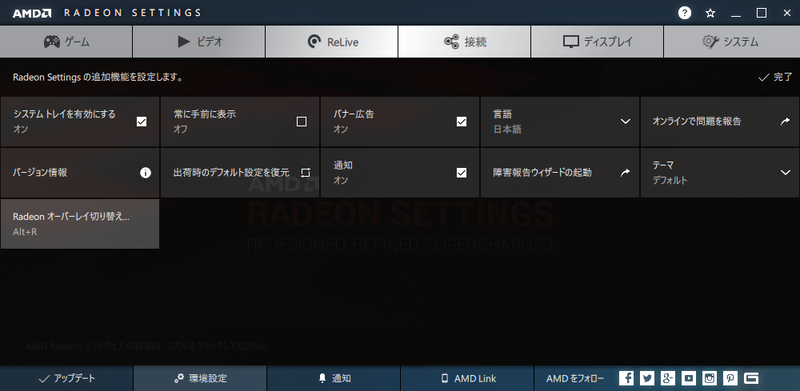Click the AMD Radeon ソフトウェア details link

point(148,346)
